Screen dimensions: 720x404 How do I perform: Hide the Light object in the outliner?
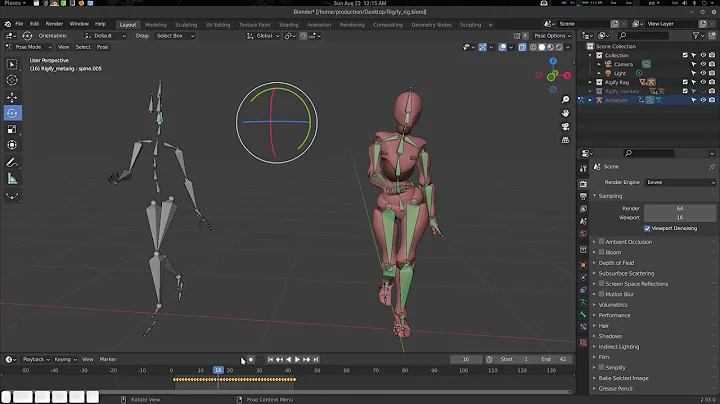click(x=703, y=73)
